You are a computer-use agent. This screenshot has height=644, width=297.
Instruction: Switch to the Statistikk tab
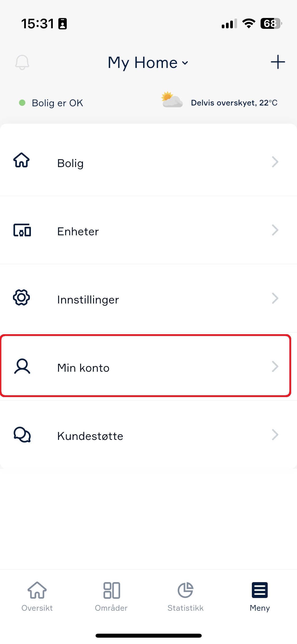(186, 597)
